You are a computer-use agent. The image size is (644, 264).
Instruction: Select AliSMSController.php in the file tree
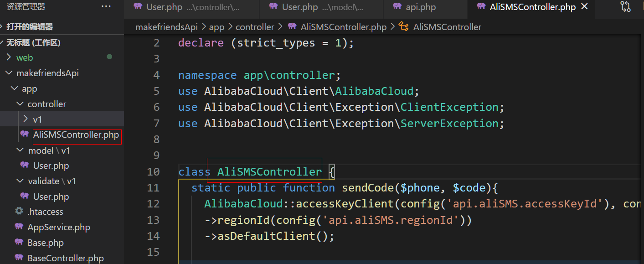tap(76, 135)
